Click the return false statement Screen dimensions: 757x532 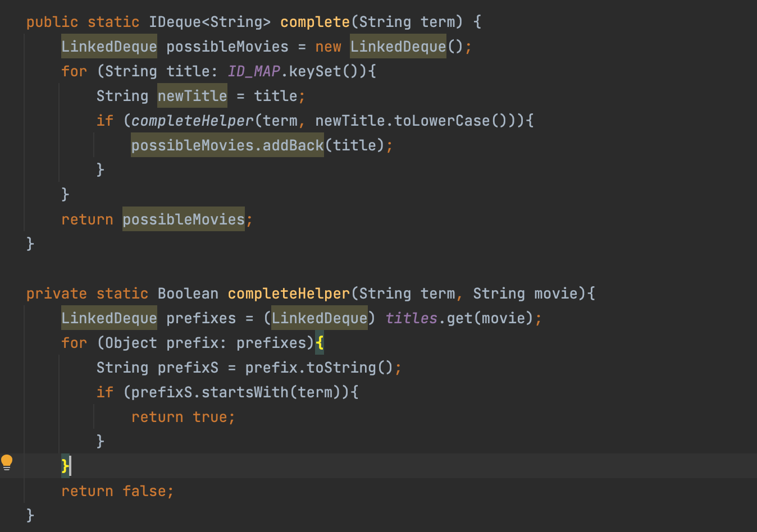117,491
